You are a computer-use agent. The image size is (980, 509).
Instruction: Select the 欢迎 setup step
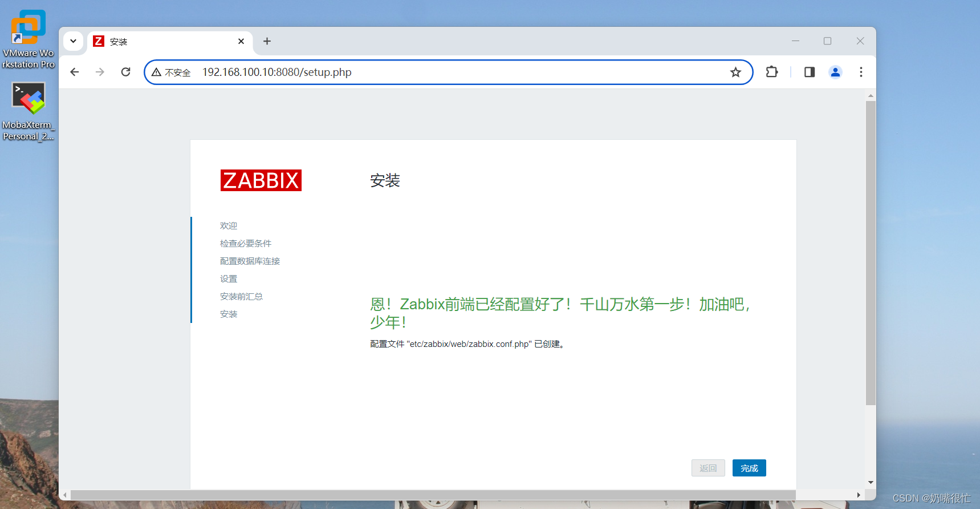[x=229, y=226]
